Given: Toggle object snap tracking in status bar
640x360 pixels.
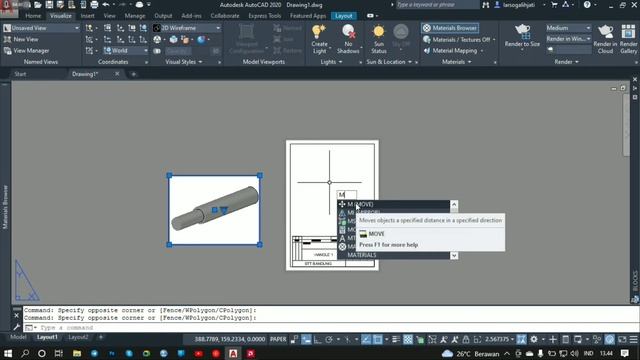Looking at the screenshot, I should (x=366, y=339).
